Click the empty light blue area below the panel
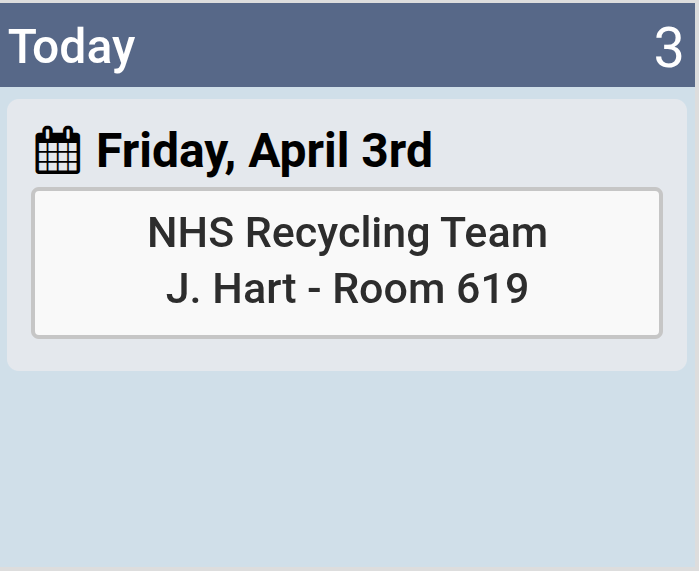This screenshot has width=699, height=571. 347,470
